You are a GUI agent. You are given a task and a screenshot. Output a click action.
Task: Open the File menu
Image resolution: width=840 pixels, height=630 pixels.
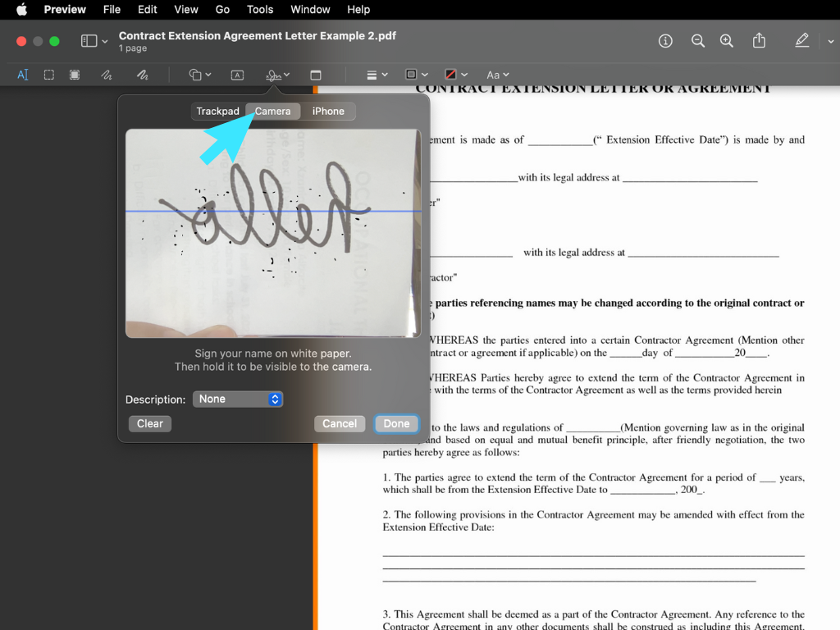(x=112, y=10)
